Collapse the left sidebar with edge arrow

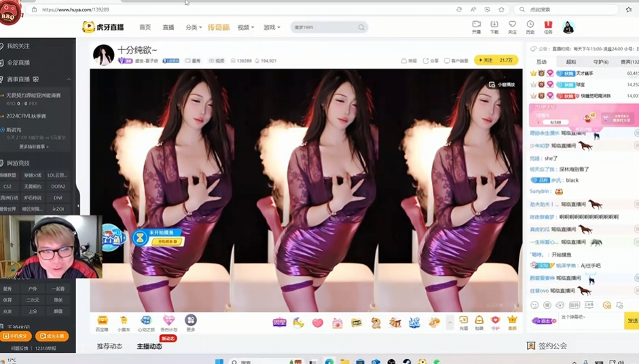(x=78, y=206)
